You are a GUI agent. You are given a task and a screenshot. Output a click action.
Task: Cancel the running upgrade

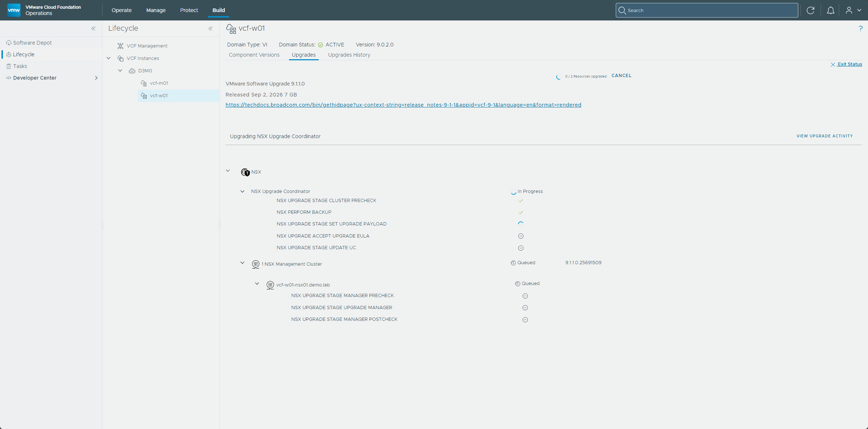coord(621,76)
